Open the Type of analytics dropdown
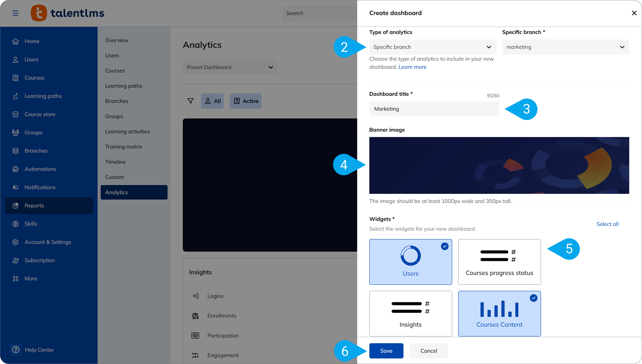 click(x=433, y=47)
